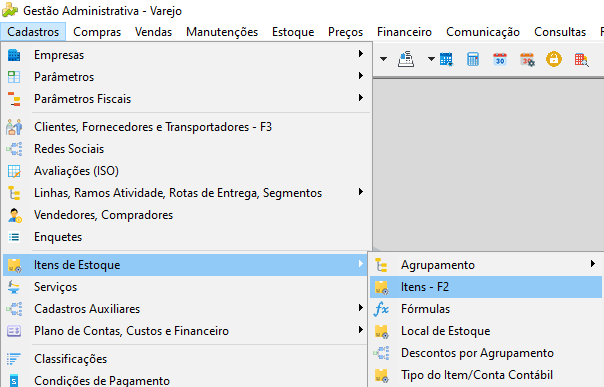Open the Financeiro menu

pos(404,32)
